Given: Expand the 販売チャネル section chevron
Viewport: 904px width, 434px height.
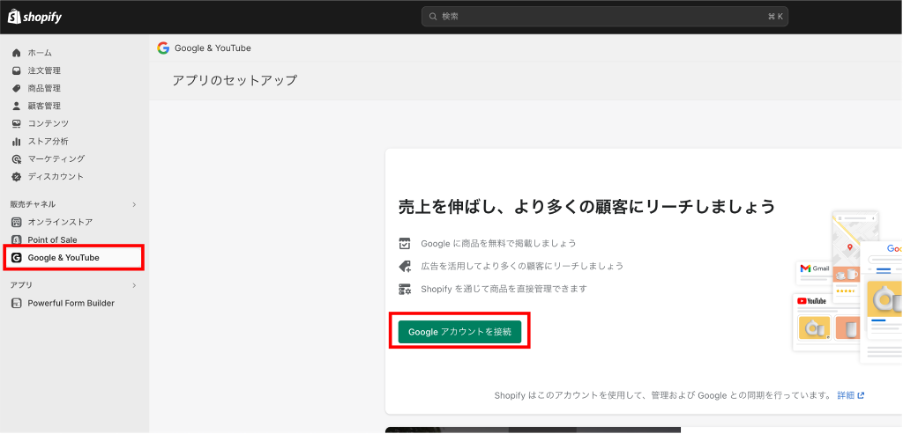Looking at the screenshot, I should point(134,205).
